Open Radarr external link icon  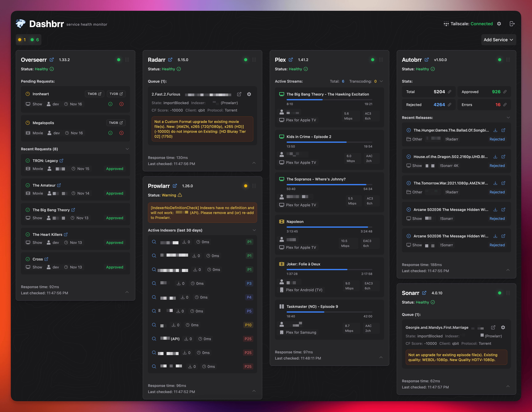(170, 60)
